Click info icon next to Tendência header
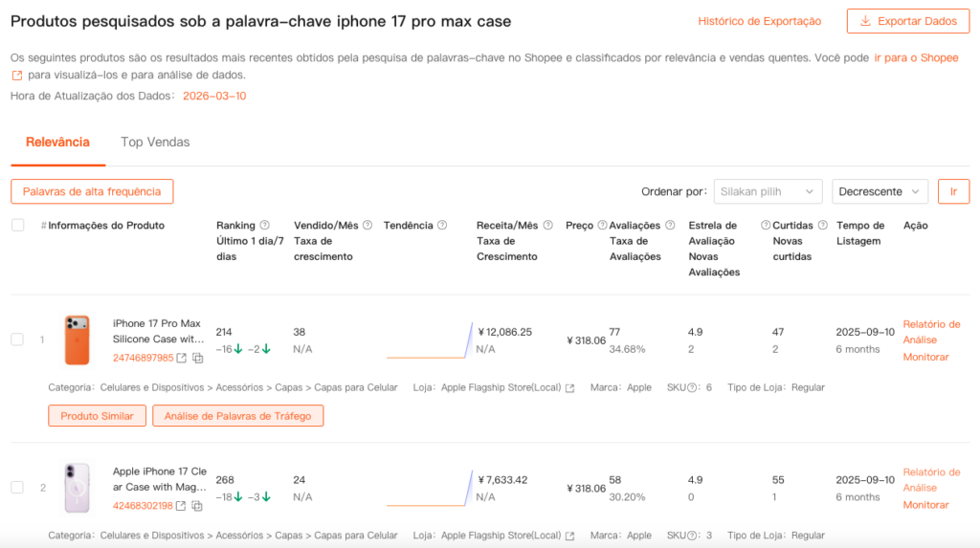 (442, 226)
